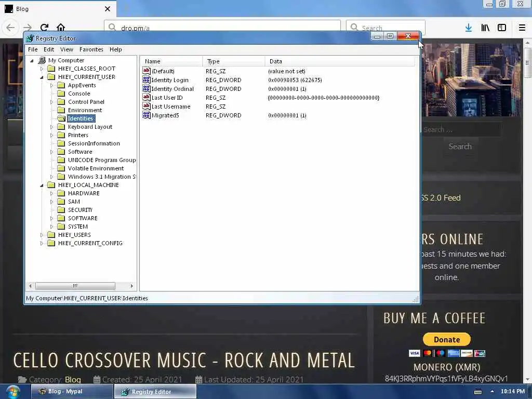Click the Last User ID string icon
This screenshot has height=399, width=532.
[146, 97]
